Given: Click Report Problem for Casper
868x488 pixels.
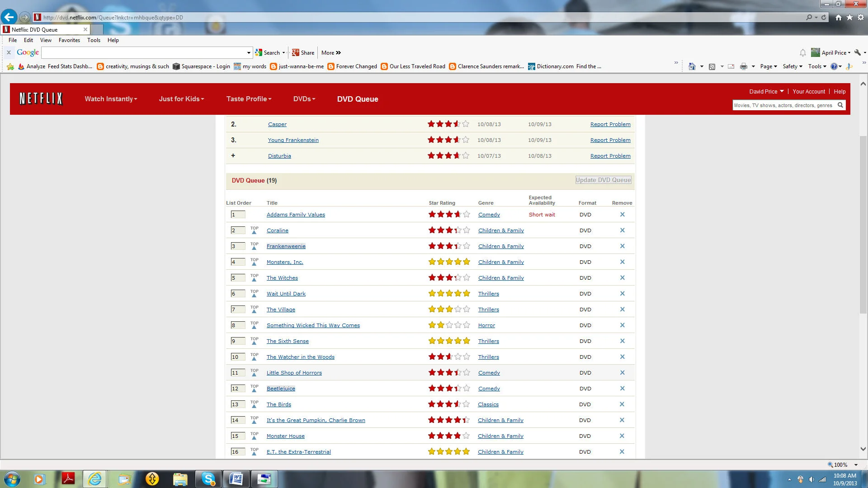Looking at the screenshot, I should point(610,124).
